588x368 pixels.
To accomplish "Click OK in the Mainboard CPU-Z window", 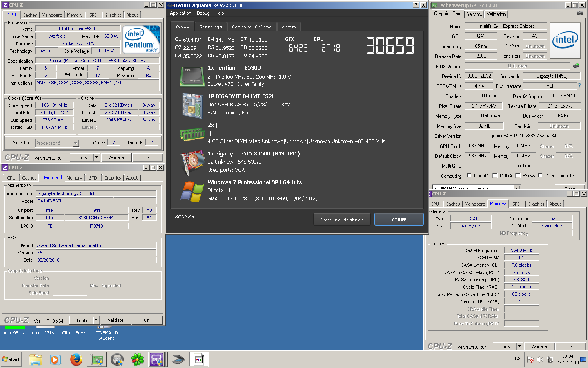I will click(147, 320).
